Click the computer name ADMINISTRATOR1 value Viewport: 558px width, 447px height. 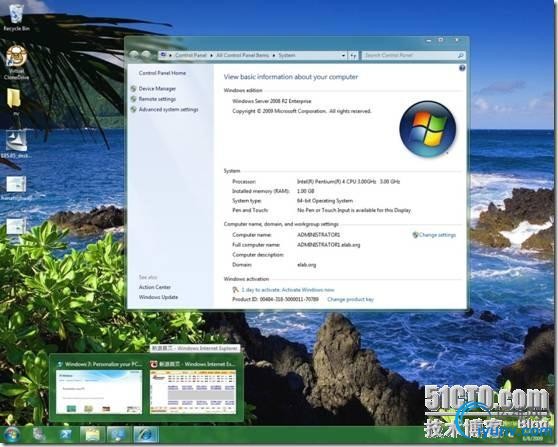point(319,235)
